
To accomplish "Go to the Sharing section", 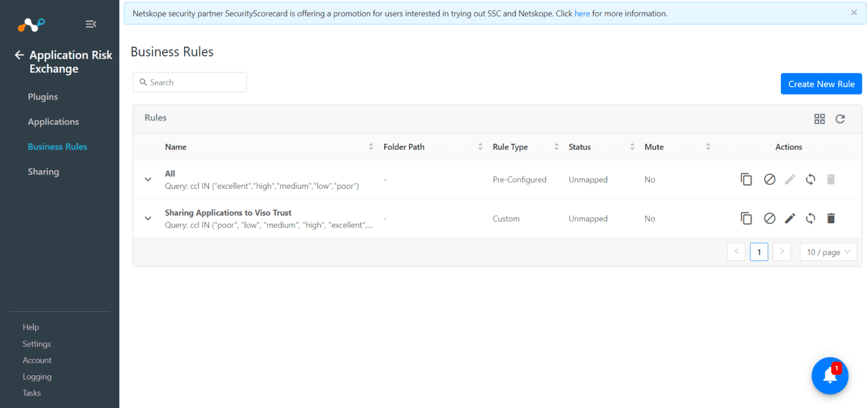I will (x=43, y=171).
